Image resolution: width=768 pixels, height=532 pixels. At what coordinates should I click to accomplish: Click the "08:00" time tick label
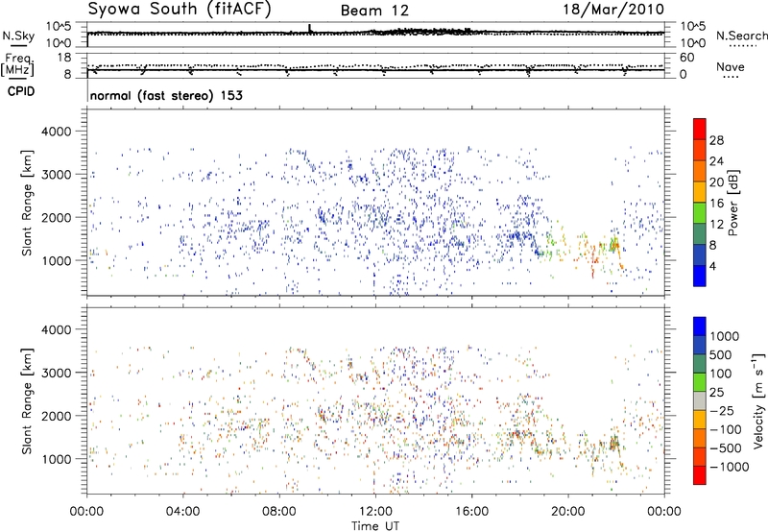point(279,512)
